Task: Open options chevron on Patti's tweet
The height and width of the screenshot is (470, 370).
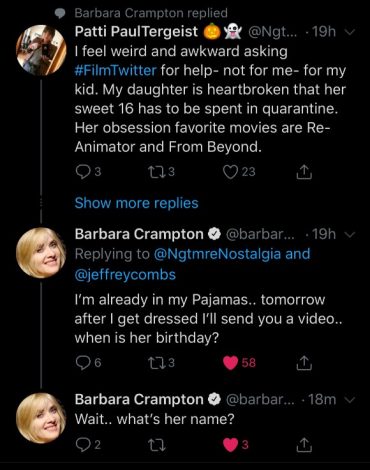Action: 349,32
